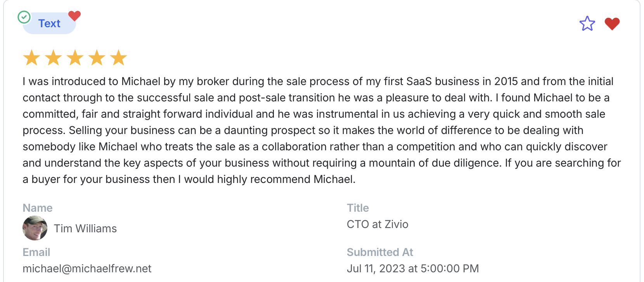Click the michael@michaelfrew.net email address
The image size is (644, 282).
87,268
